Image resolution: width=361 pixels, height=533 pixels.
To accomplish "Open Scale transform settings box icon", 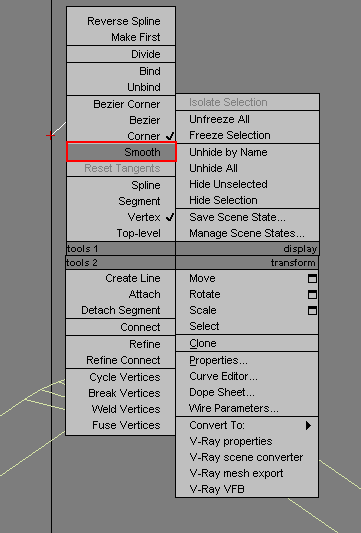I will 312,310.
